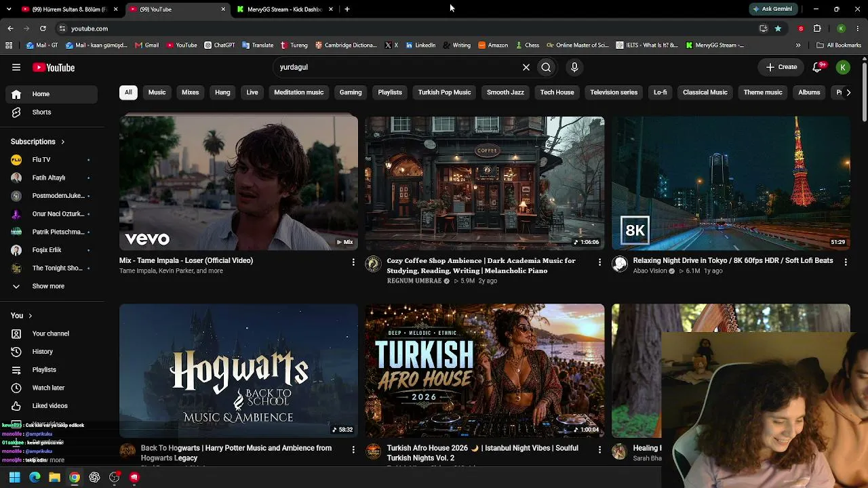Open more options for Tokyo Night Drive video

(x=845, y=262)
